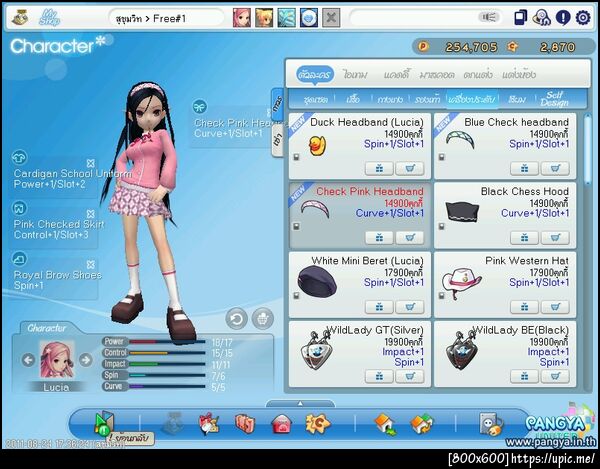Select the ถาวร vertical side tab

[277, 104]
